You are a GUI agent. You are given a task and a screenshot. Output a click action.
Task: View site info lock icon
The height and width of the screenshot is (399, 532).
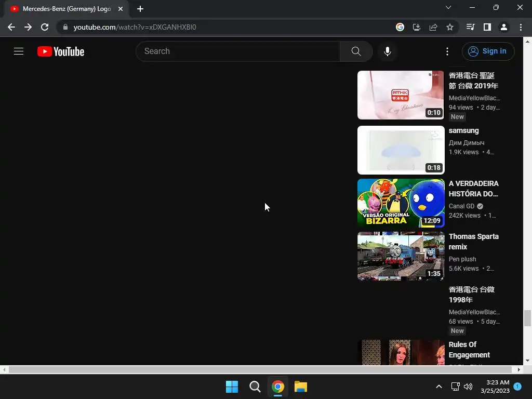pos(65,27)
